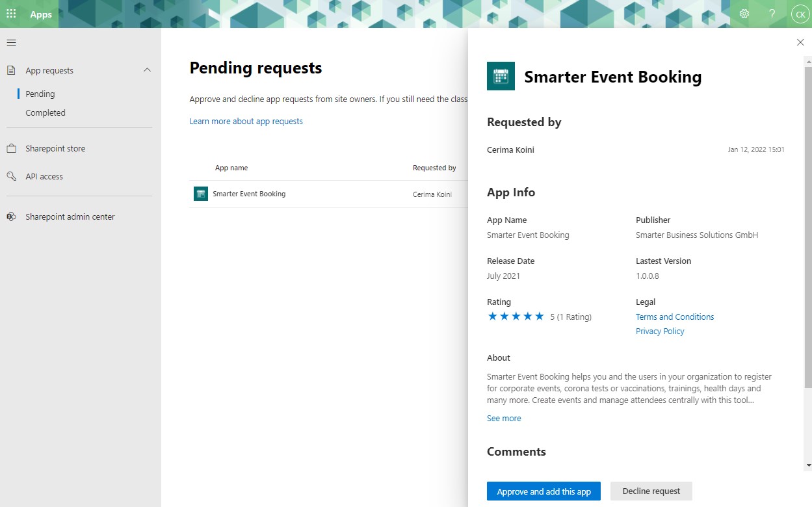Open the help question mark icon

click(772, 14)
